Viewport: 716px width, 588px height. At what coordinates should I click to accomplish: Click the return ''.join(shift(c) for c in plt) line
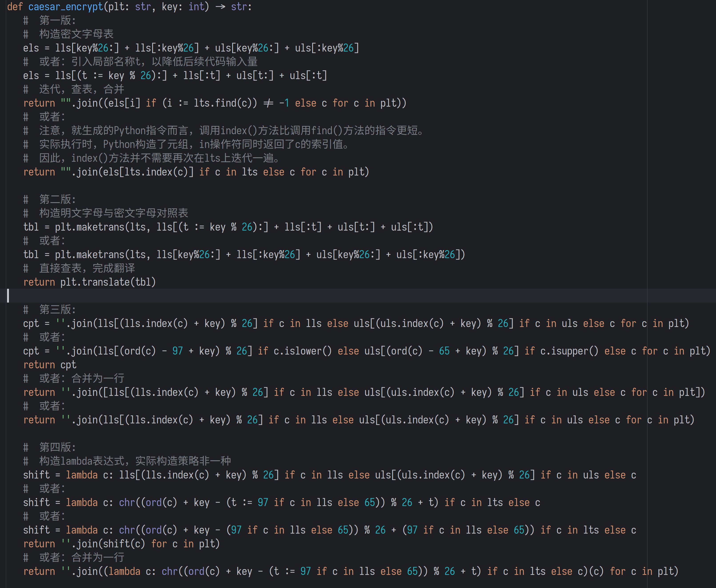[x=121, y=544]
